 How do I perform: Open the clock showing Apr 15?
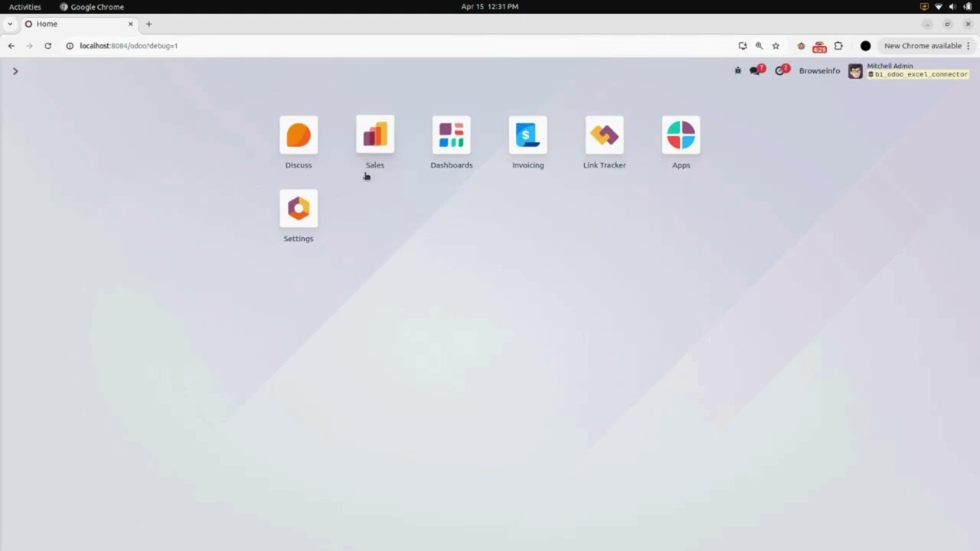[x=490, y=6]
